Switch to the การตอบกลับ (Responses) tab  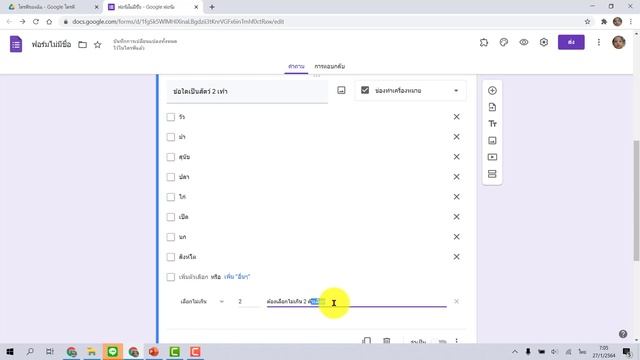(x=330, y=66)
